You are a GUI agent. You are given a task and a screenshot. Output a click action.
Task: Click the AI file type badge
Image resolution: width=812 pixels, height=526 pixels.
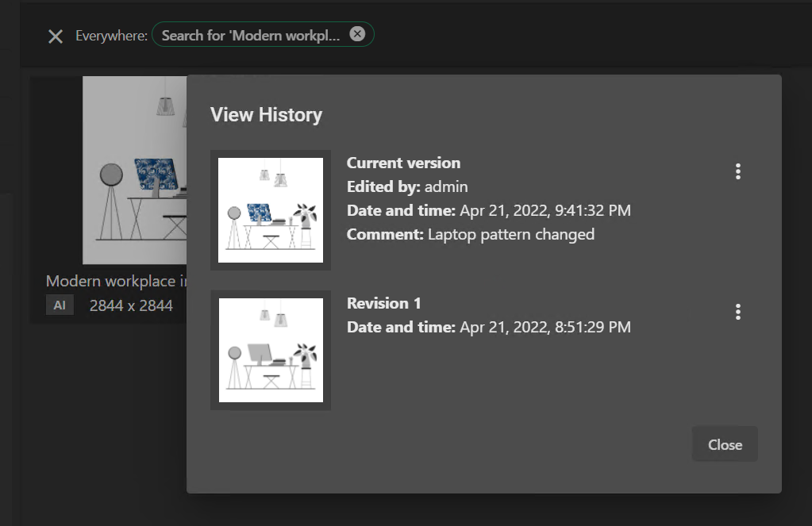coord(60,305)
